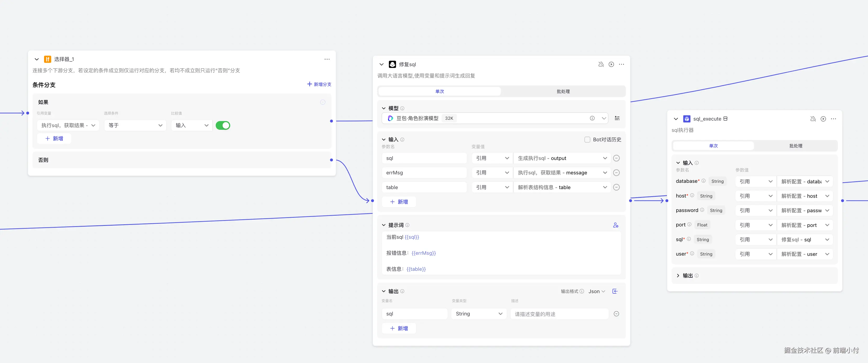Expand the 输出 section in sql_execute
The height and width of the screenshot is (363, 868).
pyautogui.click(x=678, y=276)
